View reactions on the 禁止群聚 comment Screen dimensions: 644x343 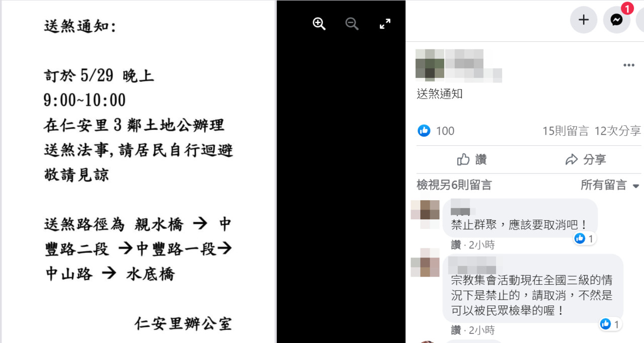(585, 238)
